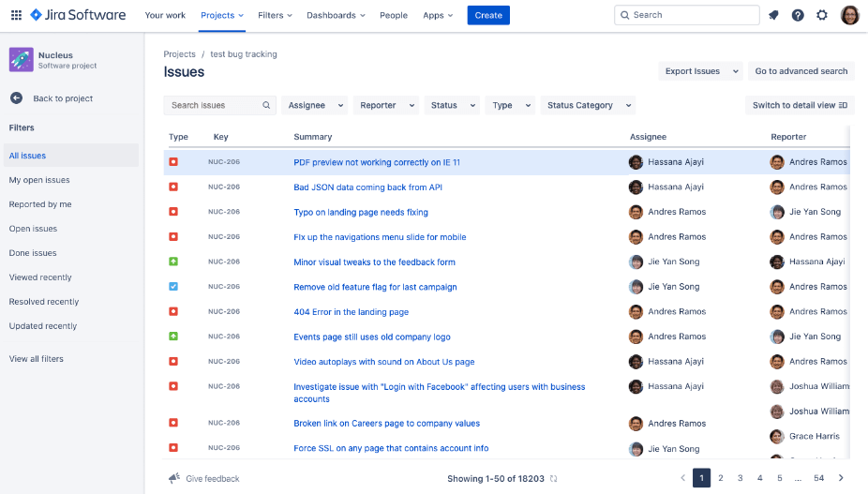Open the app switcher grid icon
The image size is (868, 494).
17,15
